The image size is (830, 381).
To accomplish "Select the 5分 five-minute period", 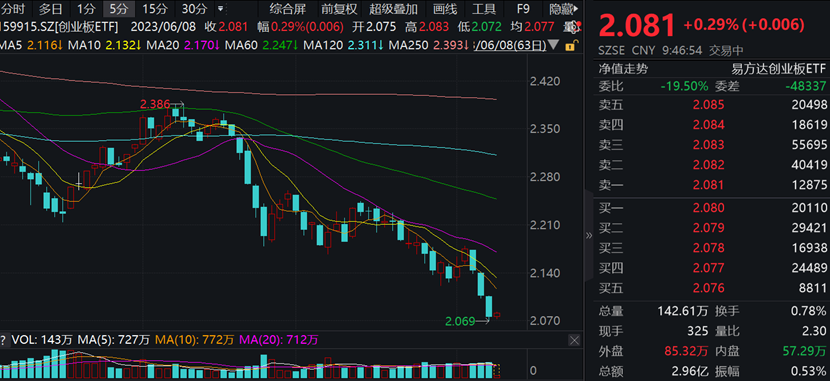I will point(119,8).
